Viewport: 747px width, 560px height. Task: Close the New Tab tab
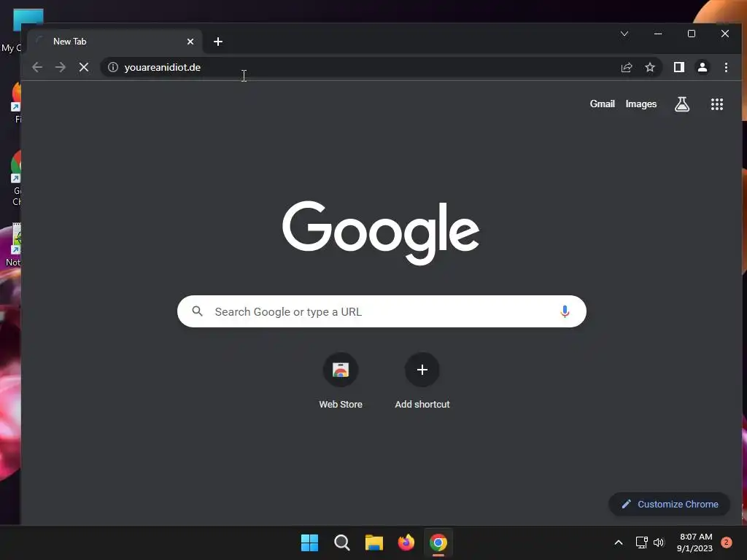coord(190,42)
